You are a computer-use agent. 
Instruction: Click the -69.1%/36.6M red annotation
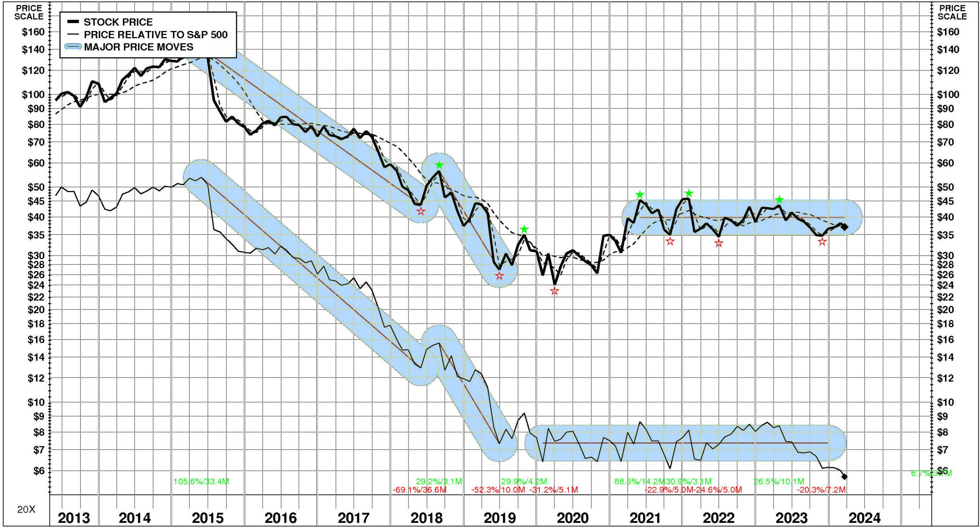[x=420, y=490]
